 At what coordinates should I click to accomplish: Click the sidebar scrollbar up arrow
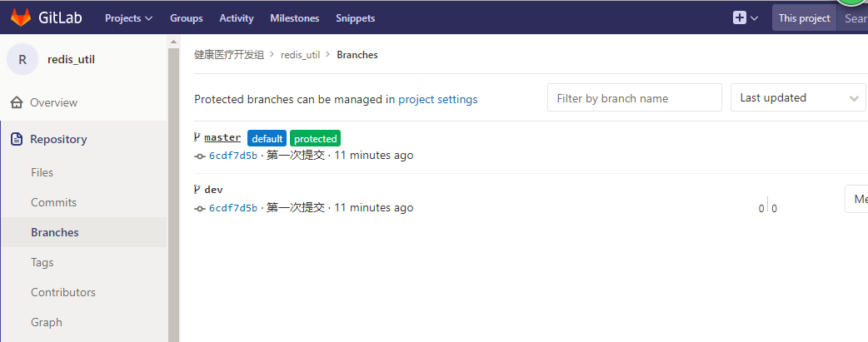174,42
